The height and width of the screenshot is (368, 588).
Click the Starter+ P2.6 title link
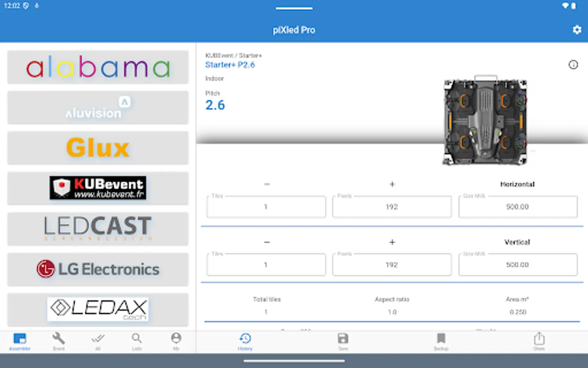pyautogui.click(x=230, y=65)
